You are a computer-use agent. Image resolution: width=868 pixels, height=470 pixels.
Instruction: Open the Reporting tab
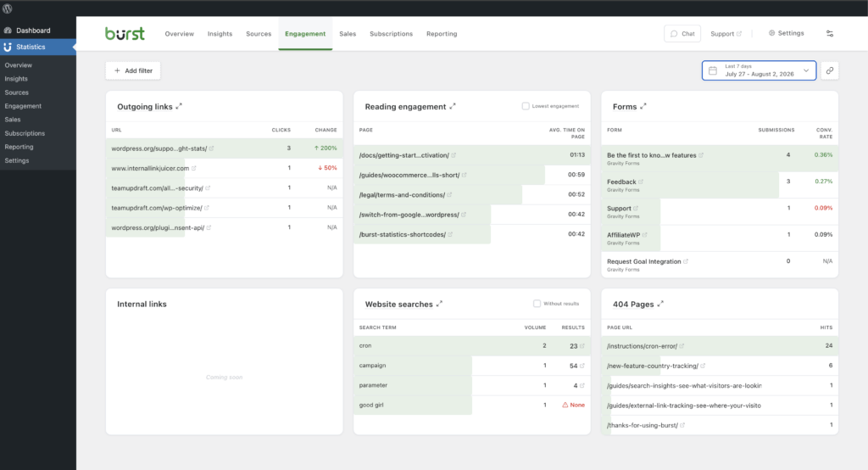(442, 34)
